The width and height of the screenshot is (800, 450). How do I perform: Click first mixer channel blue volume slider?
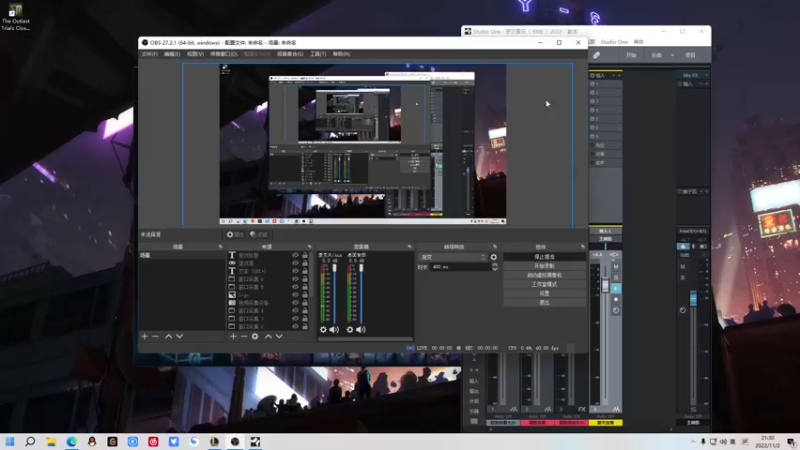[x=335, y=293]
